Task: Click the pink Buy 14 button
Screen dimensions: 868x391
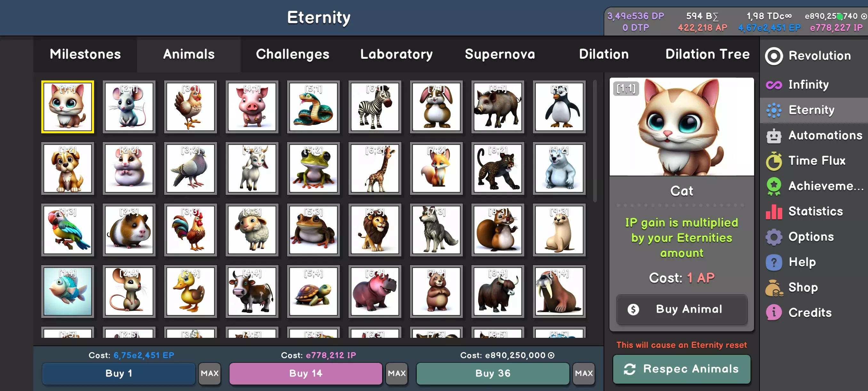Action: point(306,373)
